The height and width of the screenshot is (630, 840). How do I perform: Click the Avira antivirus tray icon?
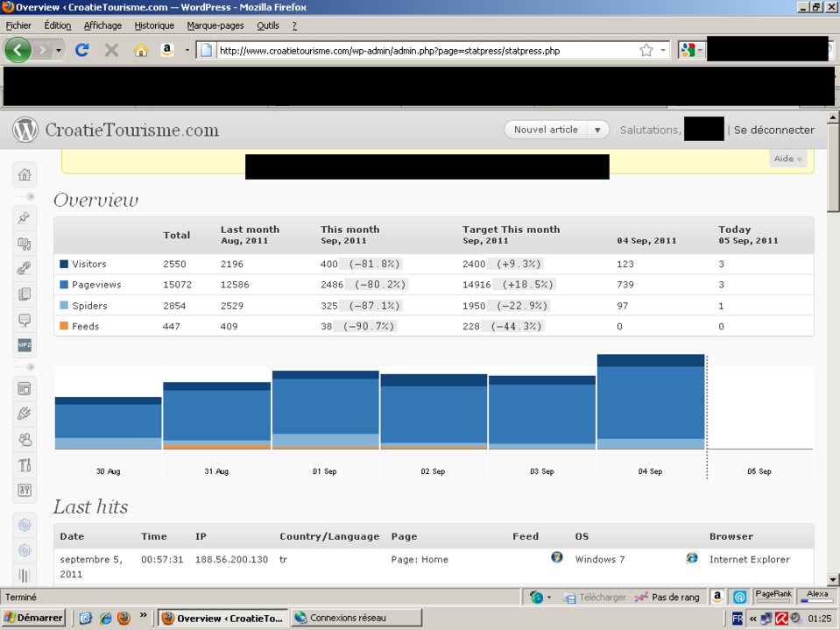(x=781, y=619)
